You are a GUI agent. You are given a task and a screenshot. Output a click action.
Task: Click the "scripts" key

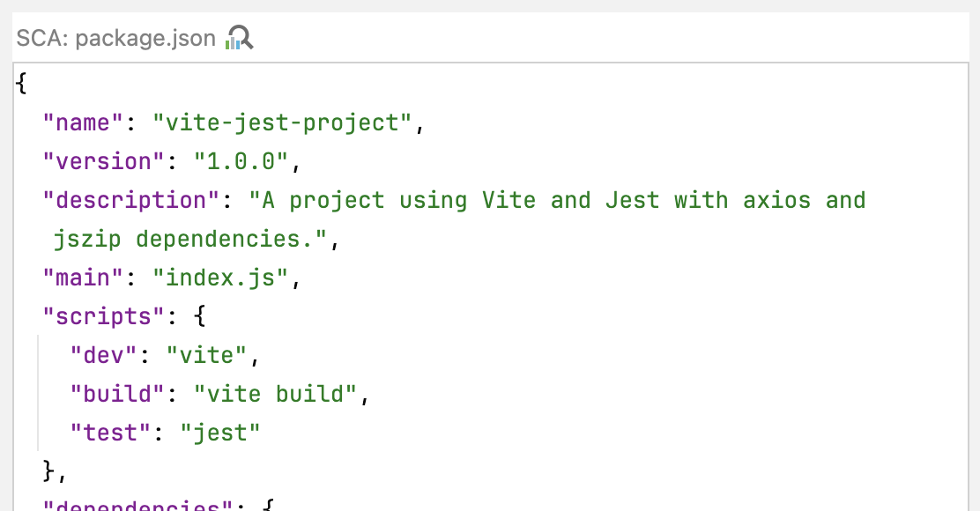104,316
